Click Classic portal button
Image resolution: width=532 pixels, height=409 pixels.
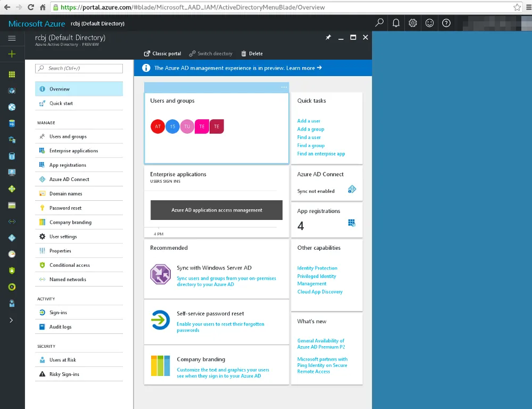(x=162, y=54)
